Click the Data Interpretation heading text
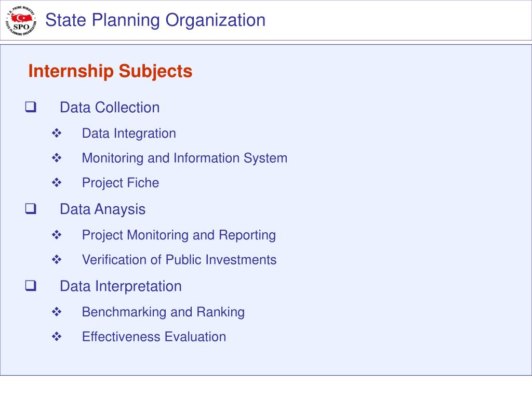The width and height of the screenshot is (532, 399). pos(121,286)
